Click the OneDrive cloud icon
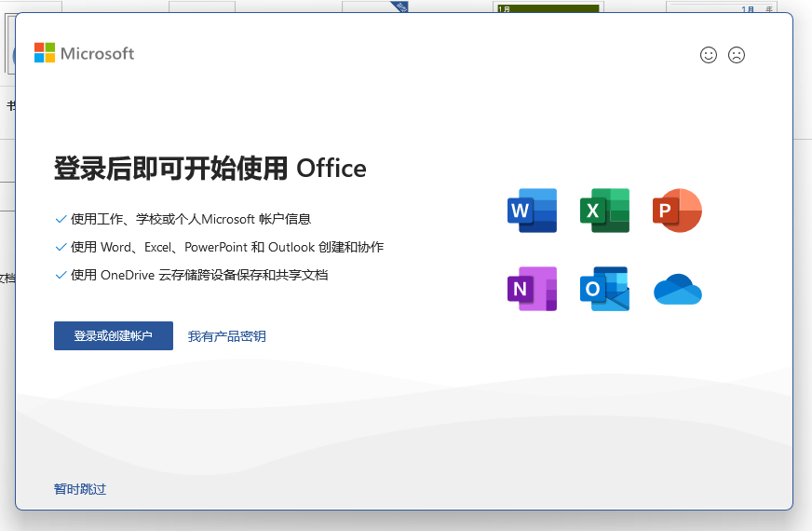This screenshot has width=812, height=531. pos(677,290)
